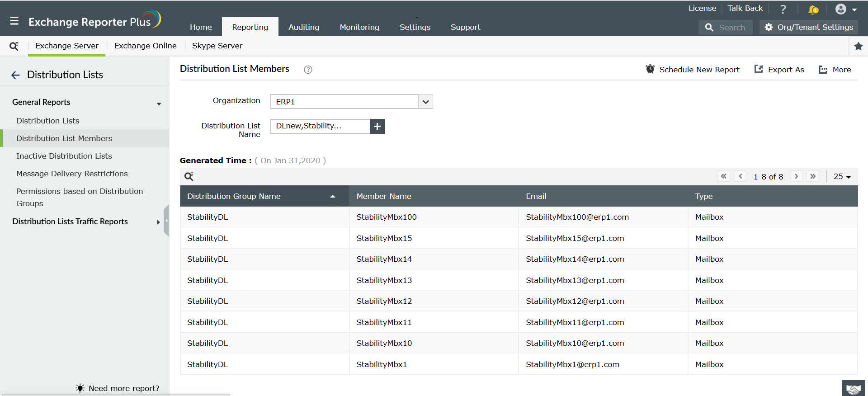Open the hamburger navigation menu

point(14,21)
